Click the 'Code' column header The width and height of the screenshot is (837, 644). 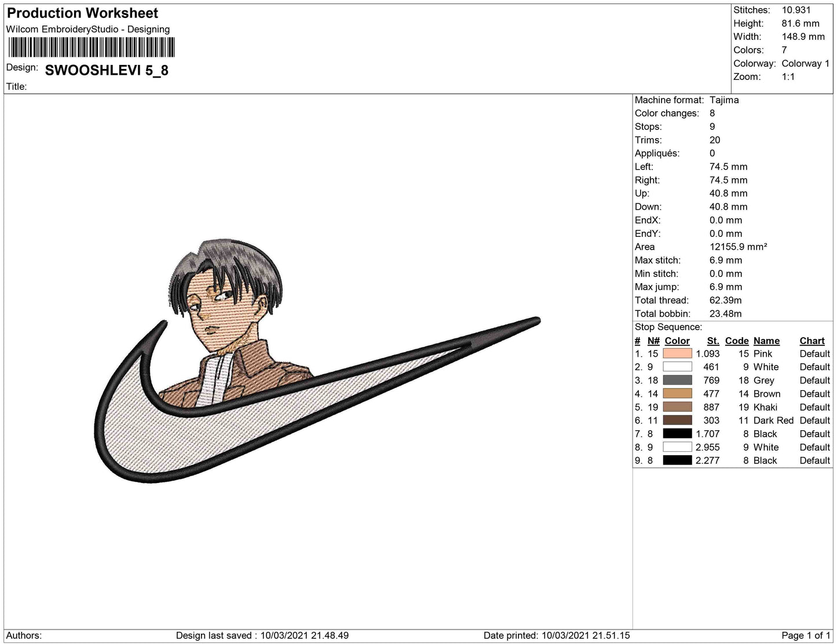pyautogui.click(x=737, y=341)
